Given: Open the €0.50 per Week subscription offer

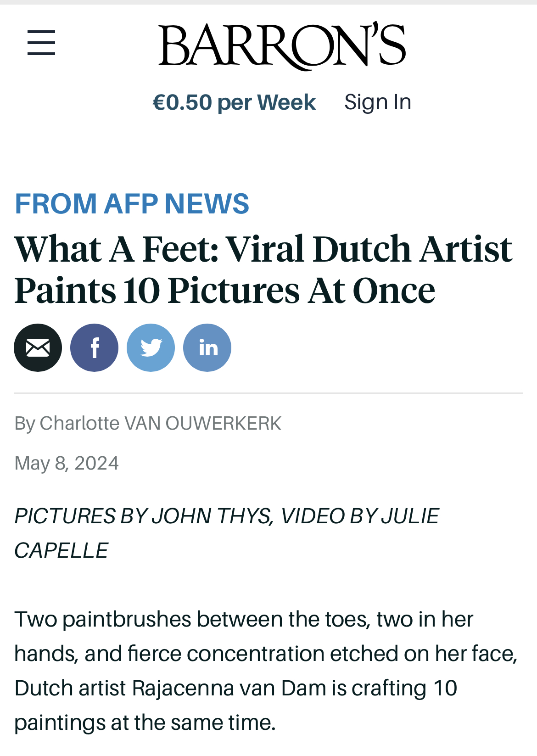Looking at the screenshot, I should 234,102.
